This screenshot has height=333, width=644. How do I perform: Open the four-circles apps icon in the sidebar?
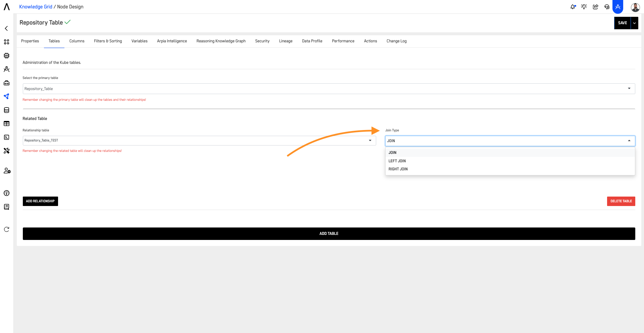(x=6, y=42)
